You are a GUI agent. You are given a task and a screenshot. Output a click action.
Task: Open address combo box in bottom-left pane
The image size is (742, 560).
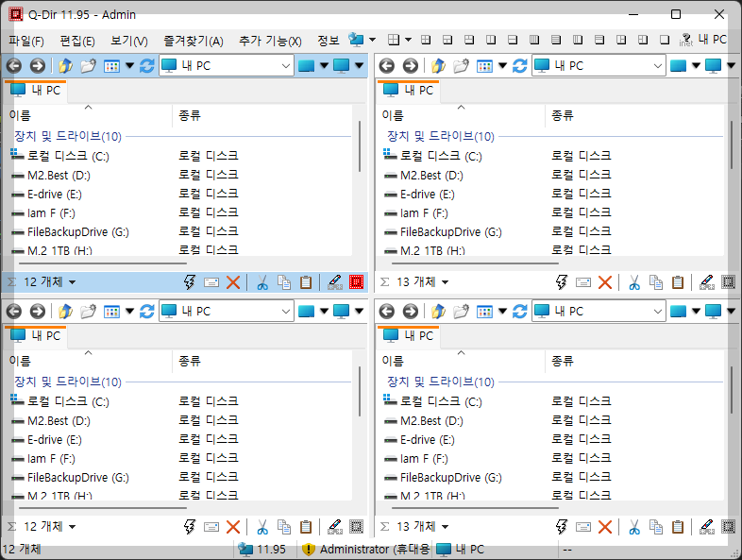coord(227,311)
